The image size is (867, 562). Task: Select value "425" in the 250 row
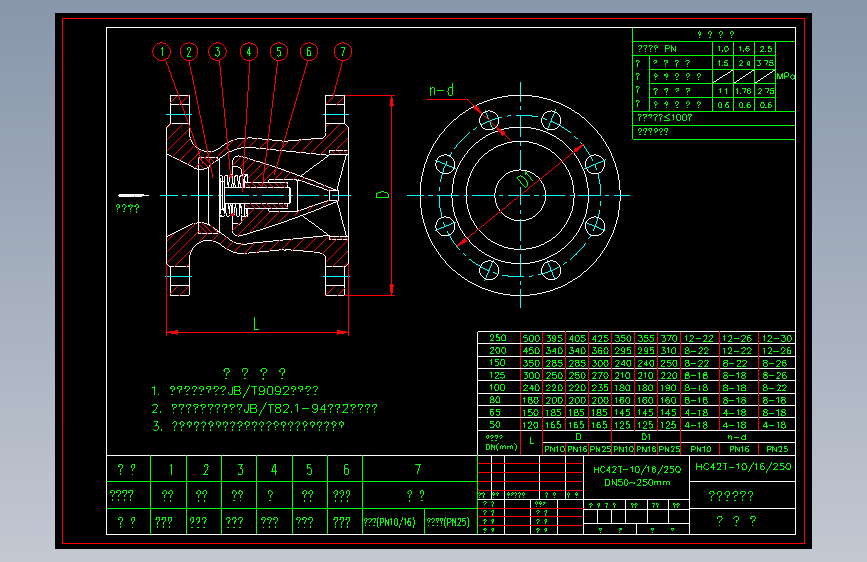coord(600,338)
